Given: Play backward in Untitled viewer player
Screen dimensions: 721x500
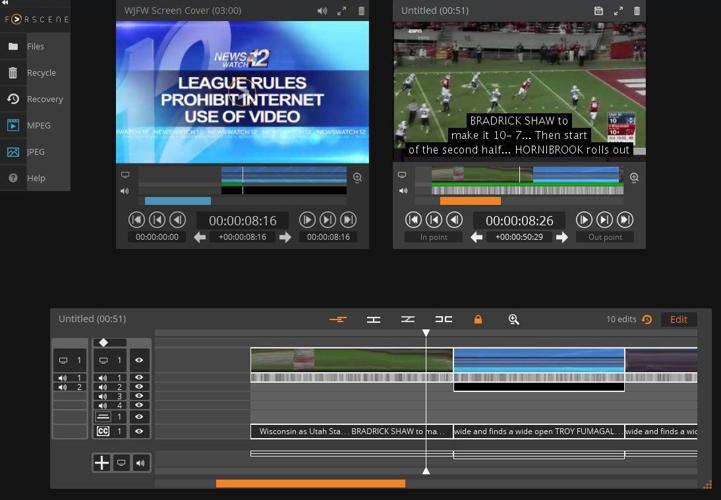Looking at the screenshot, I should tap(454, 220).
